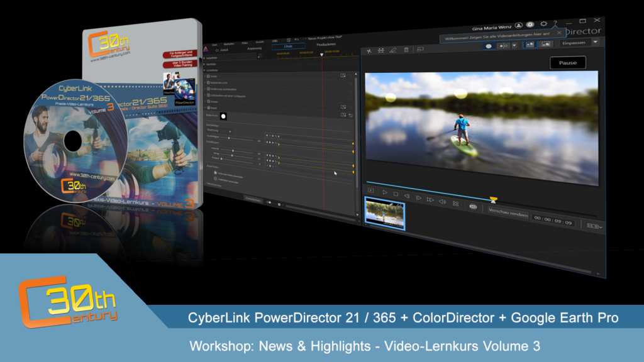Expand the Stileffekte section
This screenshot has height=362, width=644.
[x=204, y=64]
